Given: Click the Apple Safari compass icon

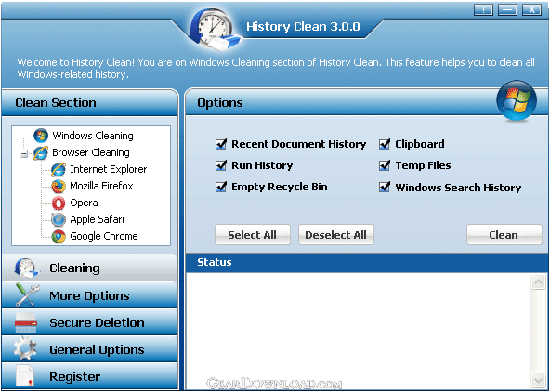Looking at the screenshot, I should pos(59,220).
